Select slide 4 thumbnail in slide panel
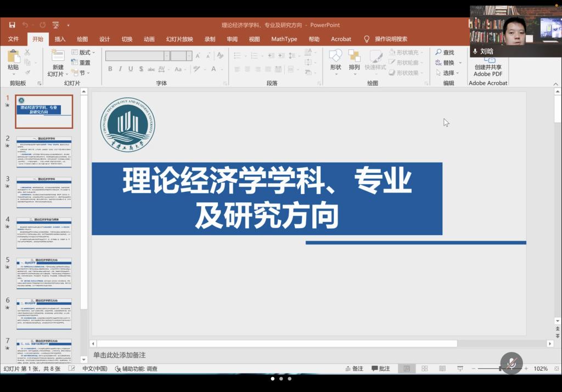Screen dimensions: 562x392 pos(44,232)
